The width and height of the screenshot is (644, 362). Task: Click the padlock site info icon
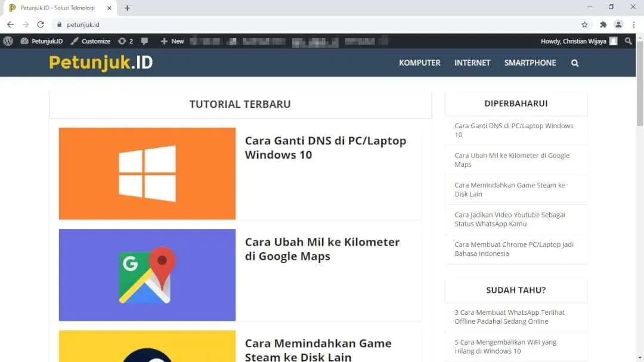coord(59,24)
